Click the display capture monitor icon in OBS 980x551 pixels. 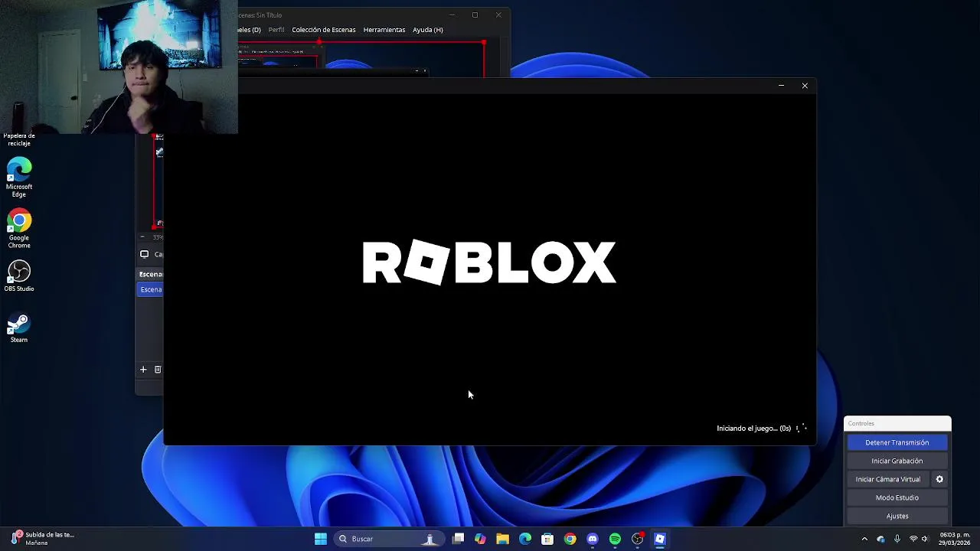tap(144, 254)
